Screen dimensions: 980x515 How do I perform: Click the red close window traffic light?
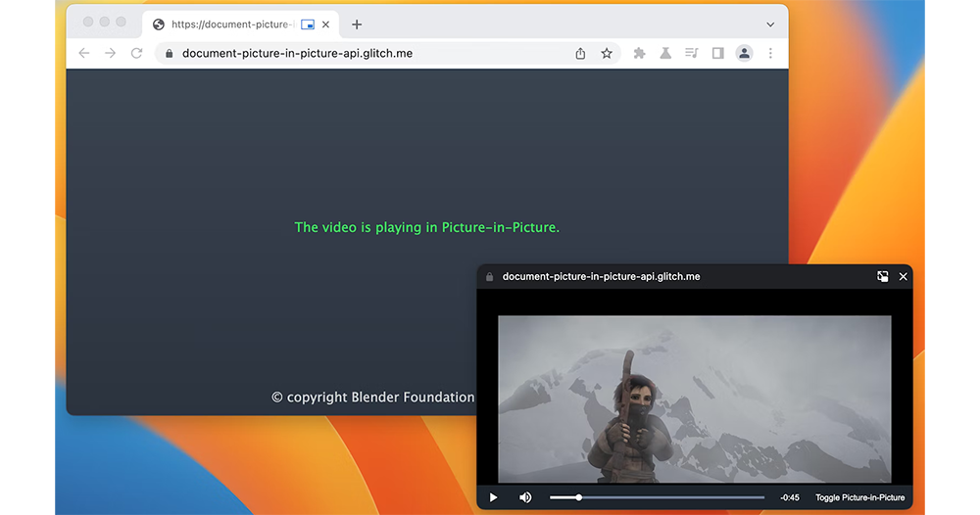pyautogui.click(x=88, y=22)
